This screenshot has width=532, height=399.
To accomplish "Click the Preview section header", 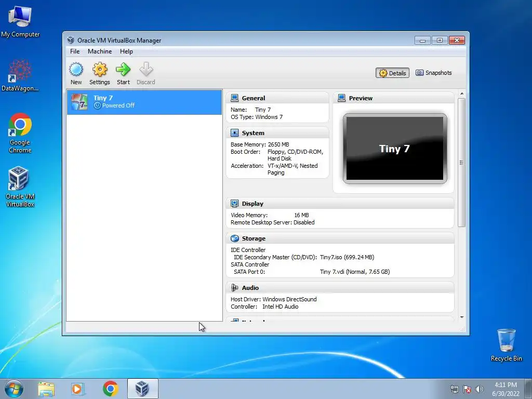I will click(394, 98).
